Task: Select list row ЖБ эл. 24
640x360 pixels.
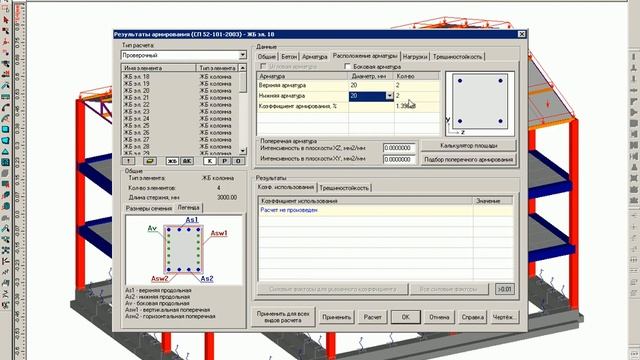Action: click(x=180, y=118)
